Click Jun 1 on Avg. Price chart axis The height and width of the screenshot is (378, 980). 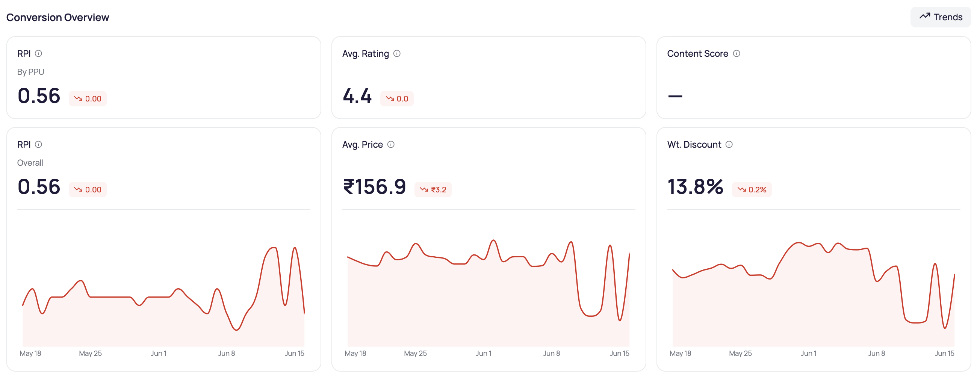tap(484, 354)
